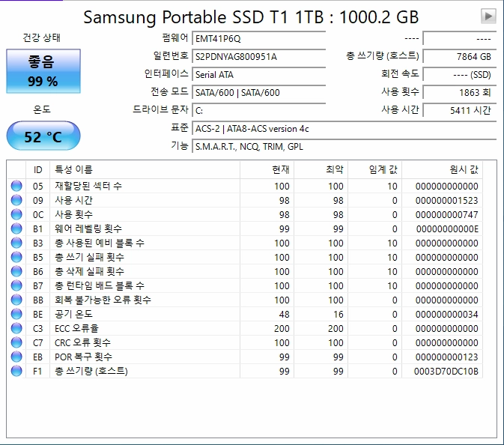
Task: Select the 재할당된 섹터 수 attribute row
Action: (245, 186)
